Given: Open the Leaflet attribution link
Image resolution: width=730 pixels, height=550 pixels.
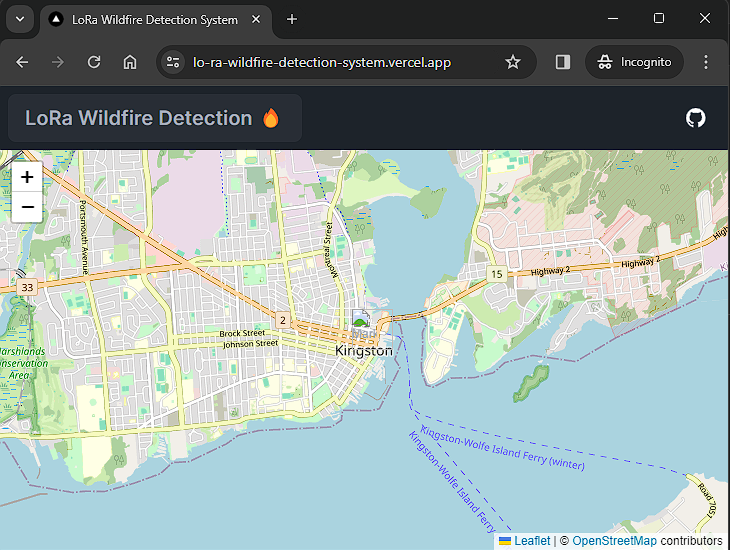Looking at the screenshot, I should pyautogui.click(x=532, y=541).
